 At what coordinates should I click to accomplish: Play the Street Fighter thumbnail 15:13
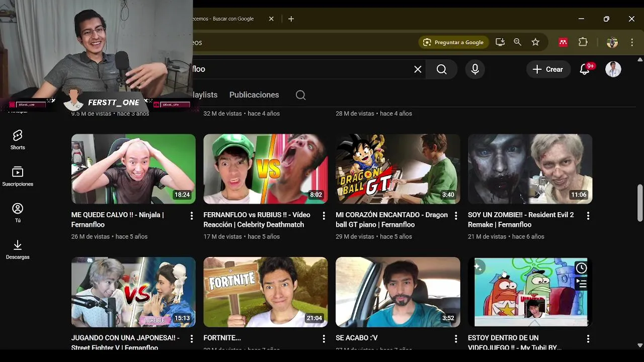point(133,292)
